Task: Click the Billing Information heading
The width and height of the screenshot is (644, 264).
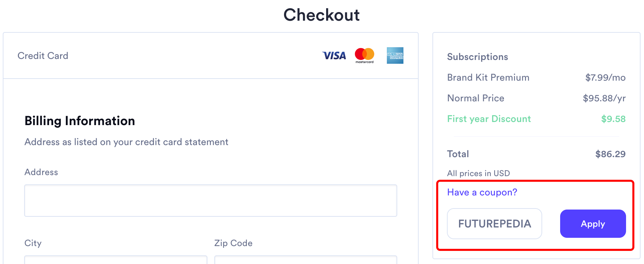Action: [80, 121]
